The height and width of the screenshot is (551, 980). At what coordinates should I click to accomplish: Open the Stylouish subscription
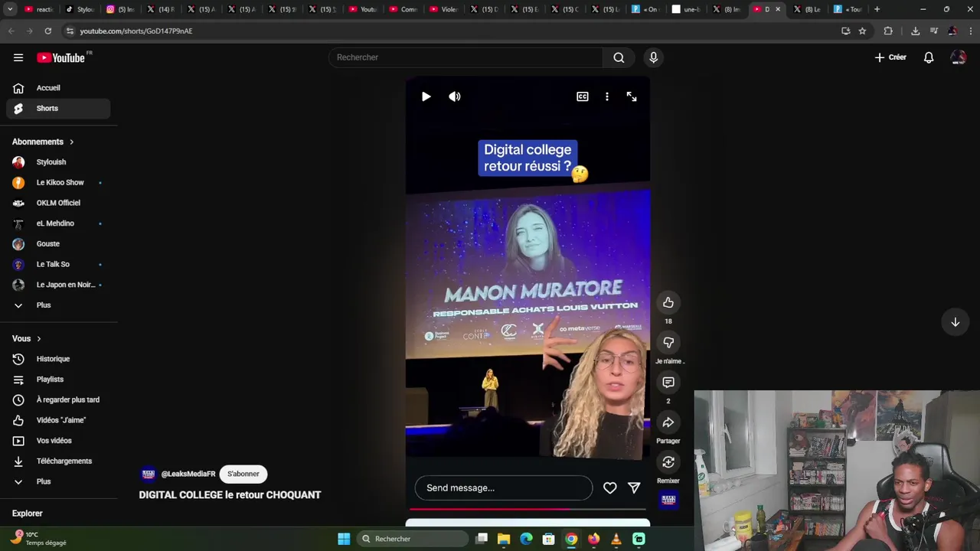pyautogui.click(x=58, y=162)
